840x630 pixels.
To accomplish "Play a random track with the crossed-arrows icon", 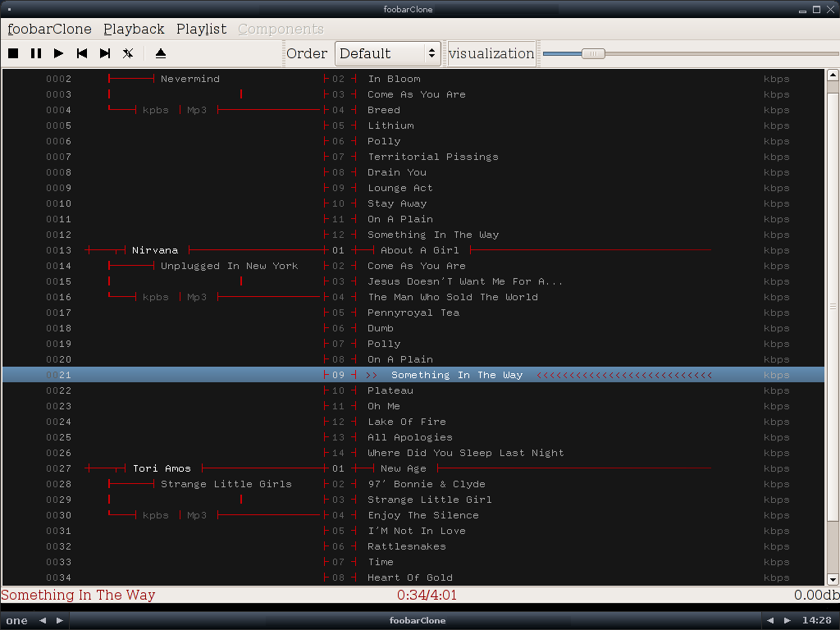I will (x=128, y=53).
